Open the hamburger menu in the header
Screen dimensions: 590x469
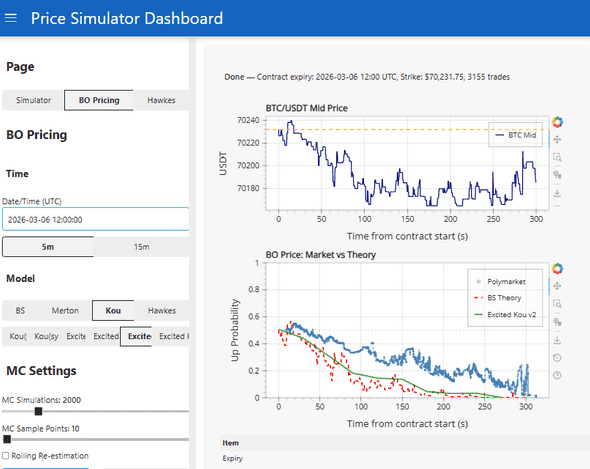[x=11, y=18]
